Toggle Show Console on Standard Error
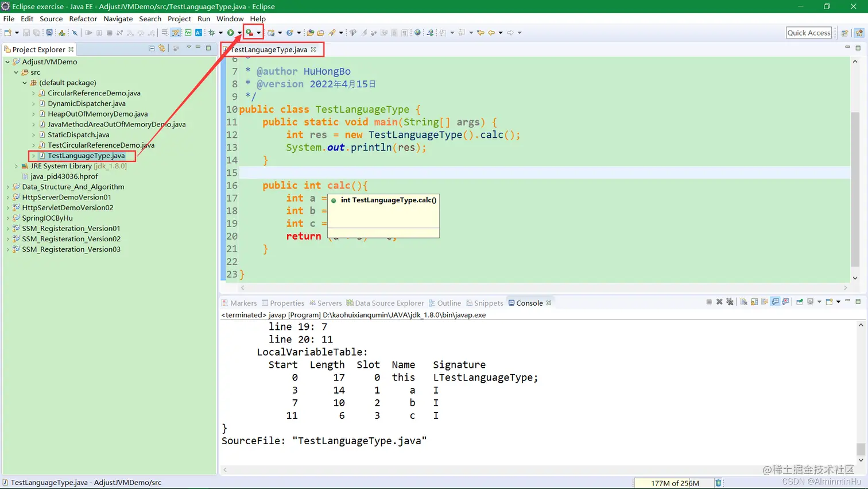The width and height of the screenshot is (868, 489). (785, 302)
